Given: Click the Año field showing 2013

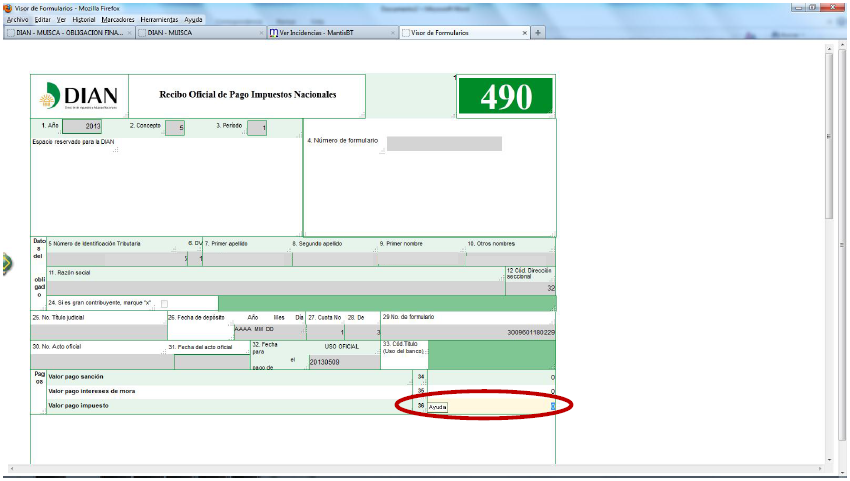Looking at the screenshot, I should 82,126.
